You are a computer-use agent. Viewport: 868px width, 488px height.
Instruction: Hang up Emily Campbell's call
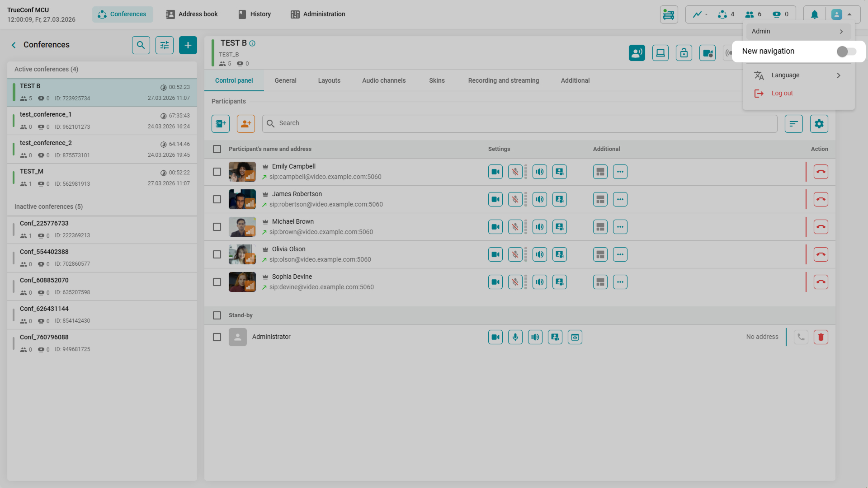click(x=821, y=172)
